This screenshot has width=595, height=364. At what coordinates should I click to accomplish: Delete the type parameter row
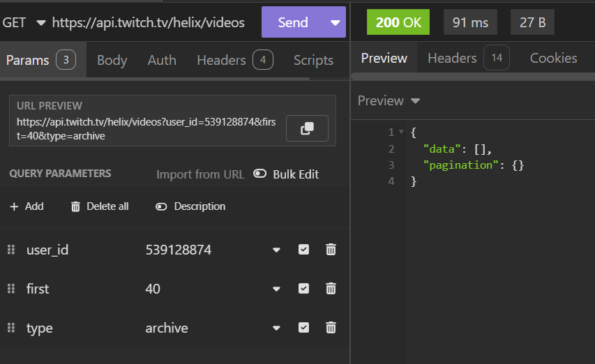click(x=331, y=328)
